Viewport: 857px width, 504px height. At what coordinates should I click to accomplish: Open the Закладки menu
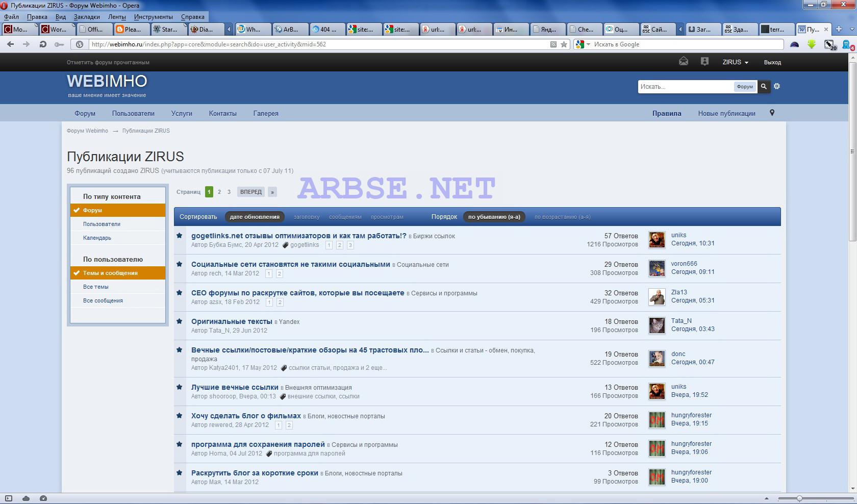[87, 17]
